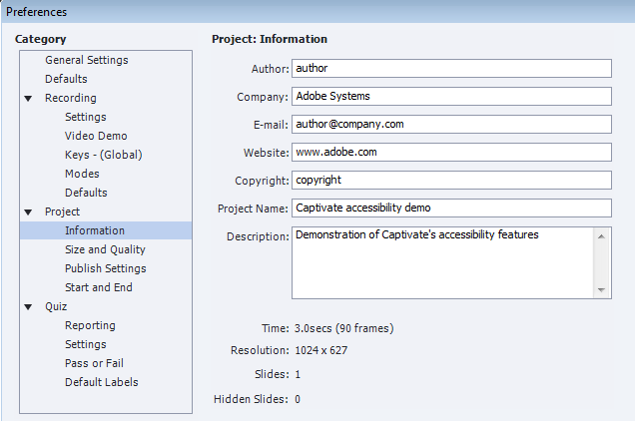
Task: Focus the Company field with Adobe Systems
Action: pos(450,97)
